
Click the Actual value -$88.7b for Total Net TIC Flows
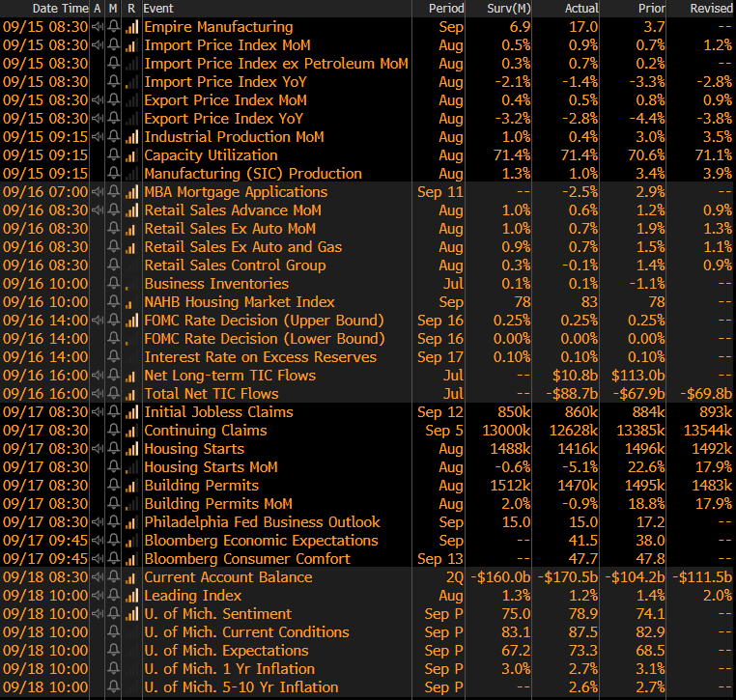[572, 394]
